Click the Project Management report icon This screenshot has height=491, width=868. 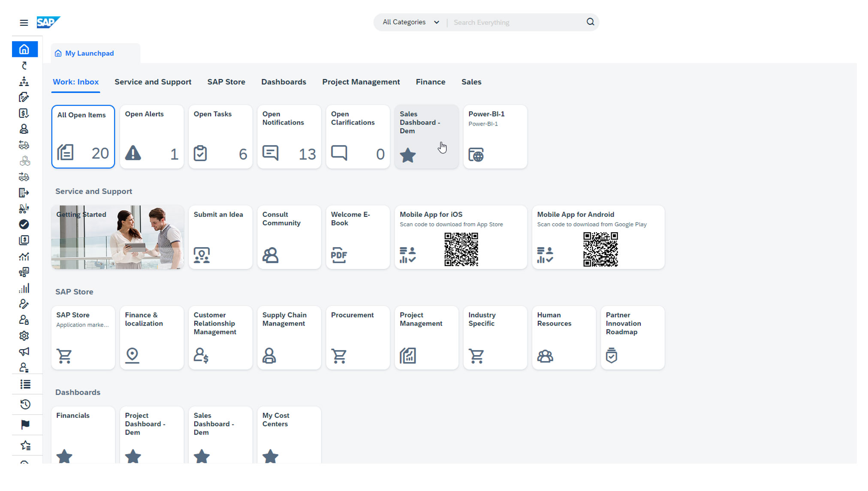click(x=408, y=355)
